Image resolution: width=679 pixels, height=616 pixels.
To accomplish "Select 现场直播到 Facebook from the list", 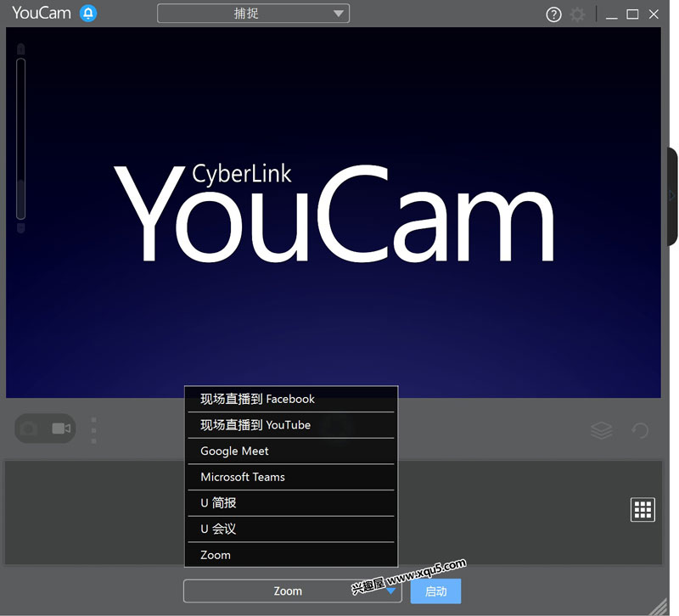I will (291, 399).
